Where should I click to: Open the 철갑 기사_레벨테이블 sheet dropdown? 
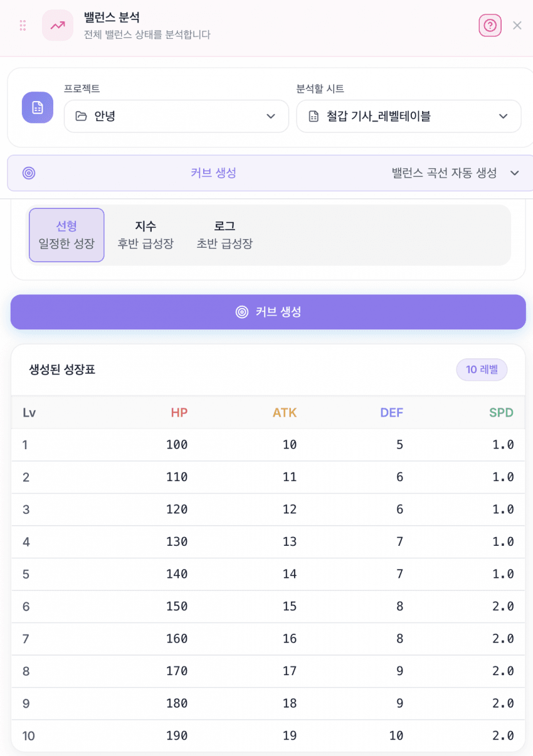(x=409, y=116)
